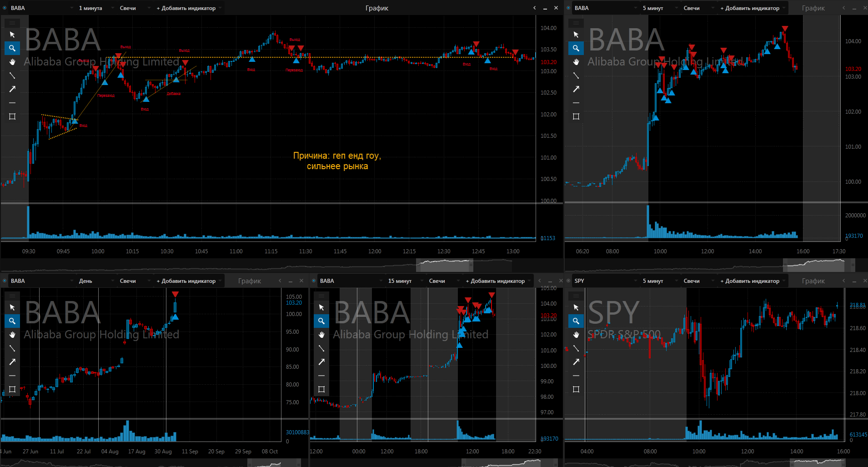Select pointer tool in BABA День chart
The height and width of the screenshot is (467, 868).
tap(12, 307)
